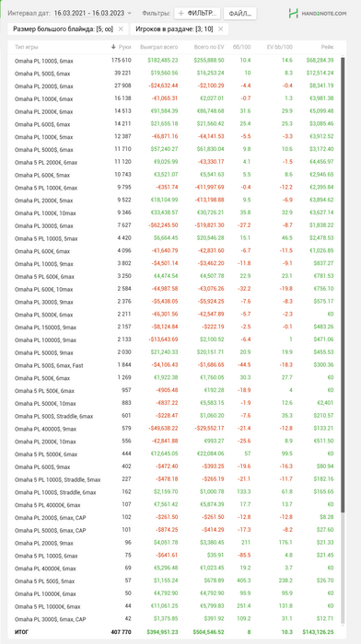
Task: Click the total rake value $143,126.25
Action: pos(318,632)
